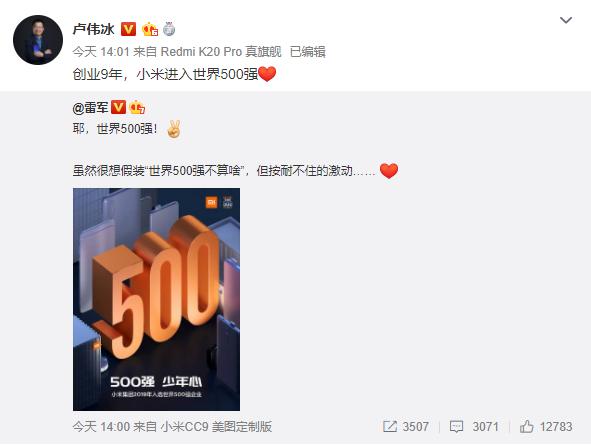Click the 已编辑 edited label
Image resolution: width=591 pixels, height=445 pixels.
[308, 52]
